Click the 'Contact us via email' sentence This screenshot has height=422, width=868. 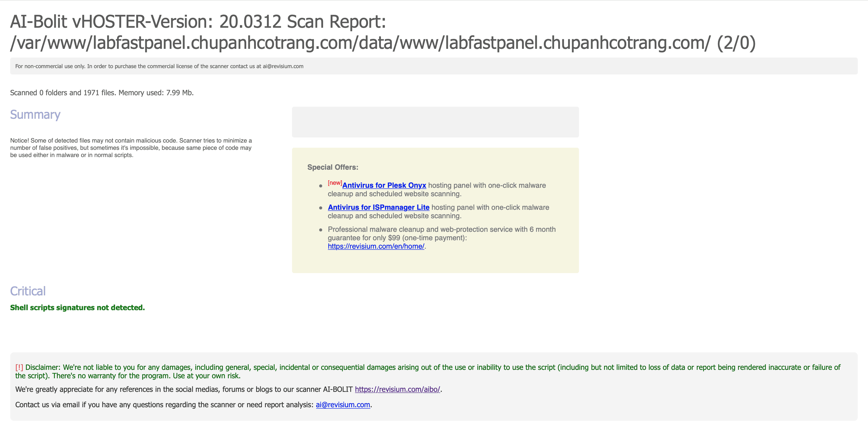pos(193,405)
